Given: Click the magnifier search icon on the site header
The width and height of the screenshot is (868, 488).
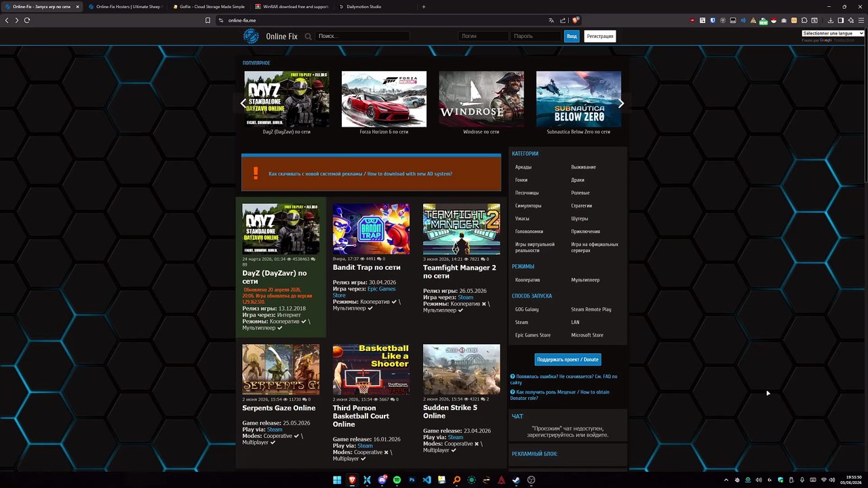Looking at the screenshot, I should (x=309, y=37).
